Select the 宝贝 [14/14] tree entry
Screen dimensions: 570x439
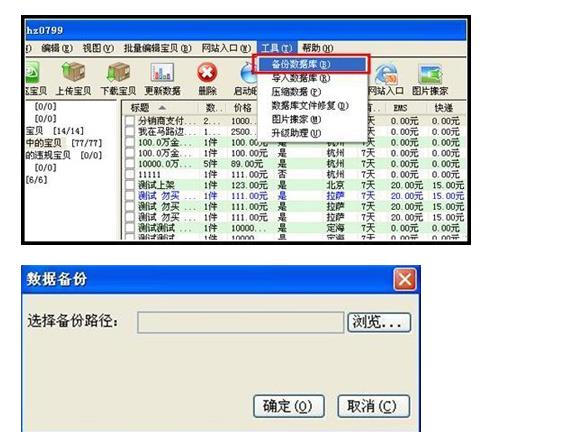pos(55,131)
